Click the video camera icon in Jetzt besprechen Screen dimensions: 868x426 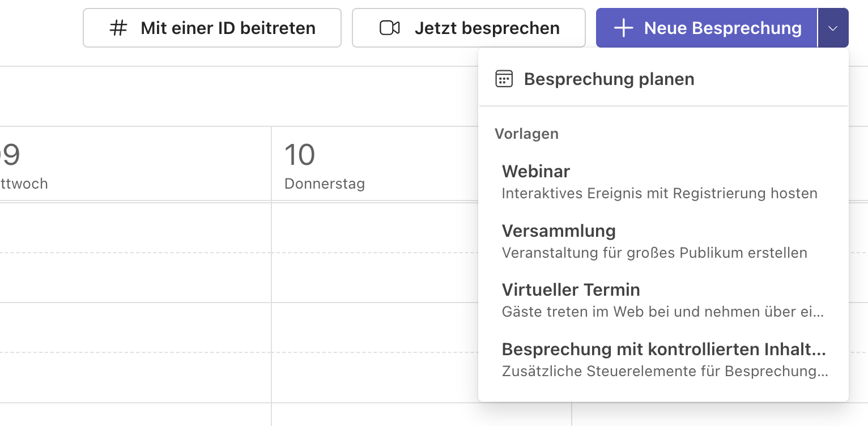[390, 28]
